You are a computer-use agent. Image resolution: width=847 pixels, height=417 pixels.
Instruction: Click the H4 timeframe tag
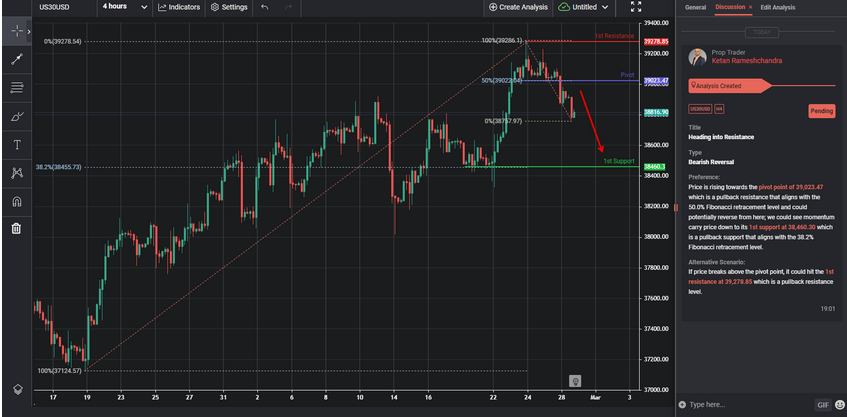(x=720, y=109)
